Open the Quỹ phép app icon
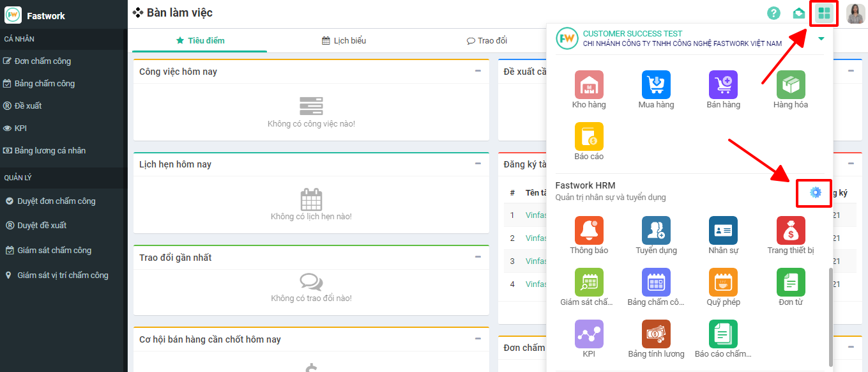 point(723,282)
